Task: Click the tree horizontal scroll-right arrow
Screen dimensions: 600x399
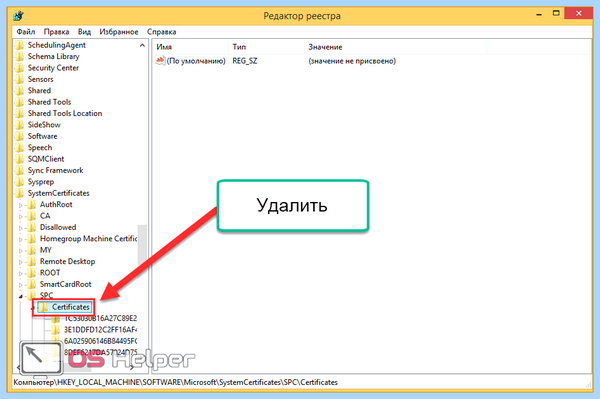Action: pyautogui.click(x=132, y=367)
